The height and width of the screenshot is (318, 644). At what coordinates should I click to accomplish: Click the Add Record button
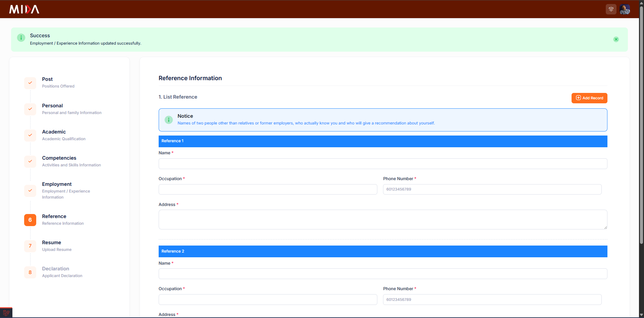(x=589, y=98)
